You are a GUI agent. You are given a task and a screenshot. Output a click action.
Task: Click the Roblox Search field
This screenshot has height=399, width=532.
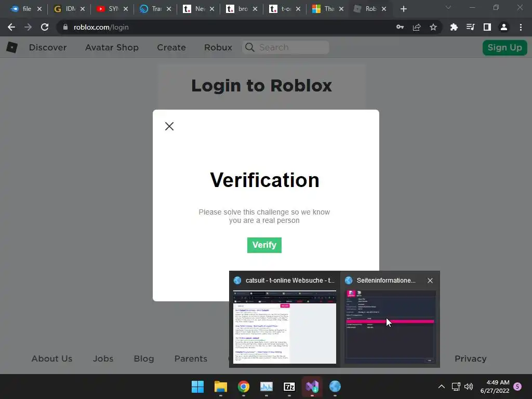tap(286, 47)
